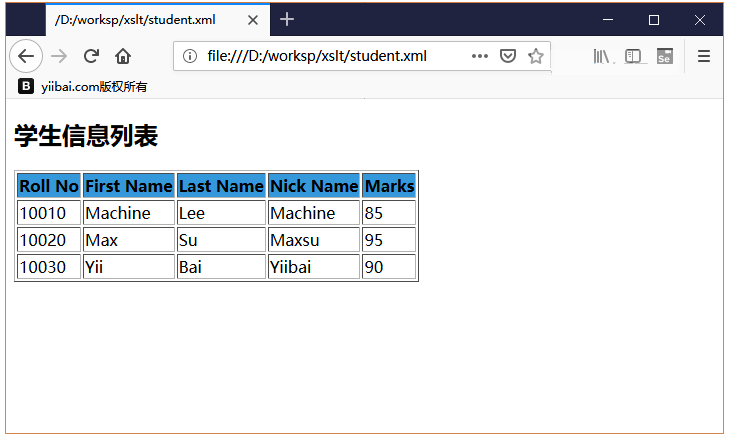
Task: Click the First Name column header
Action: click(x=129, y=186)
